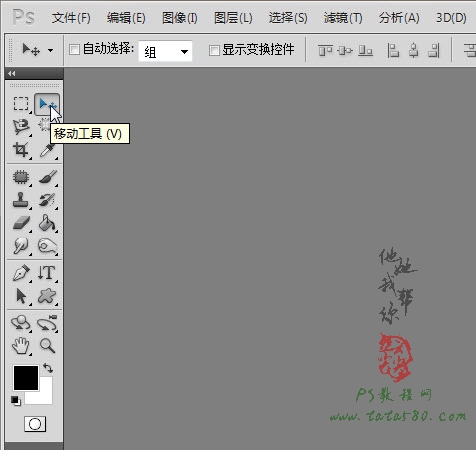Viewport: 476px width, 450px height.
Task: Select the Custom Shape tool
Action: tap(47, 296)
